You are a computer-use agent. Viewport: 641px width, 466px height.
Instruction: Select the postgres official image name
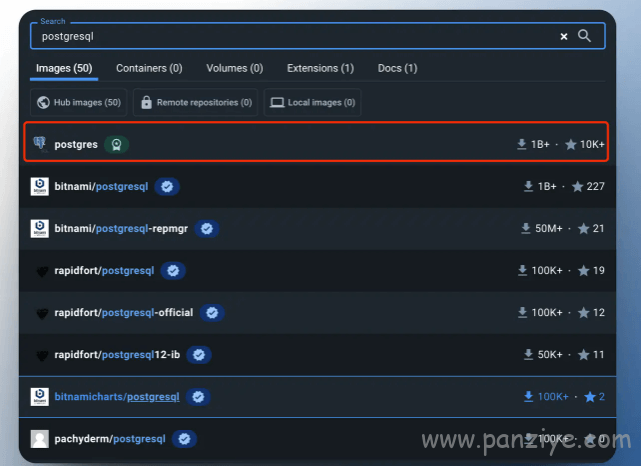coord(76,144)
